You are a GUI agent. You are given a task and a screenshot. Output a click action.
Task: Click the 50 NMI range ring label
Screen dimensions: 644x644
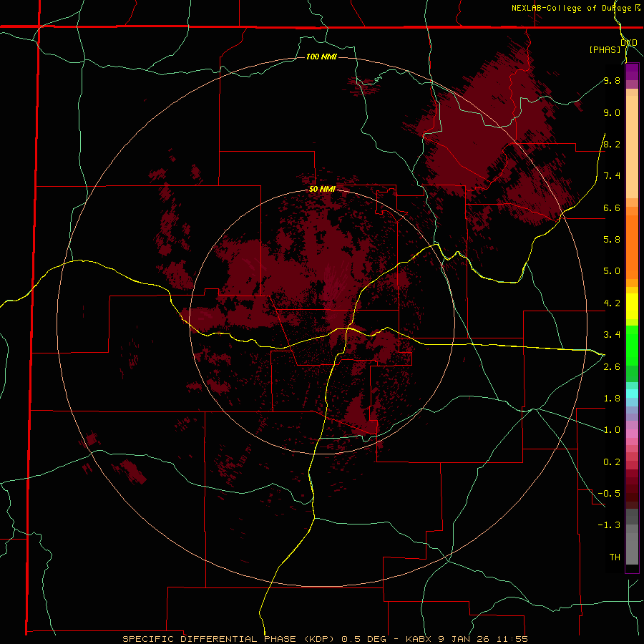pyautogui.click(x=322, y=189)
